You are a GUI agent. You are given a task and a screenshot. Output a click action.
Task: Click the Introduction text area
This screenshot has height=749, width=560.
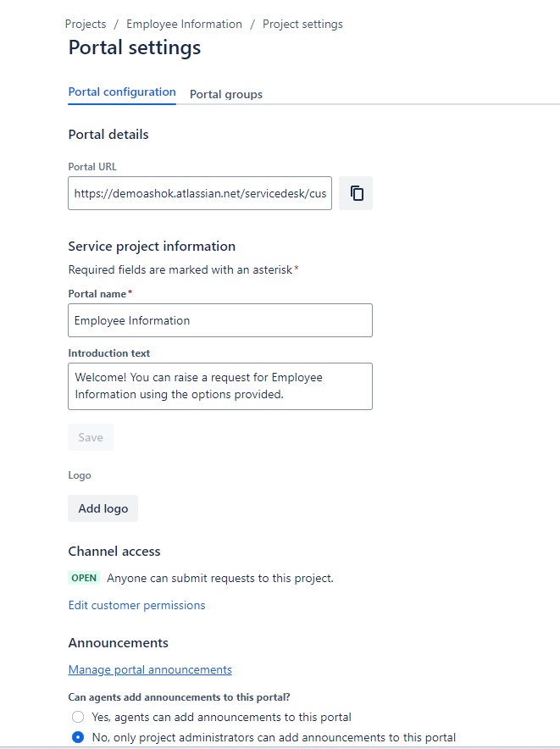pos(220,386)
